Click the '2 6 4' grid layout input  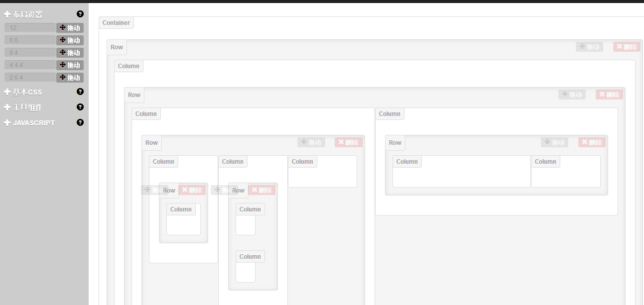point(30,78)
